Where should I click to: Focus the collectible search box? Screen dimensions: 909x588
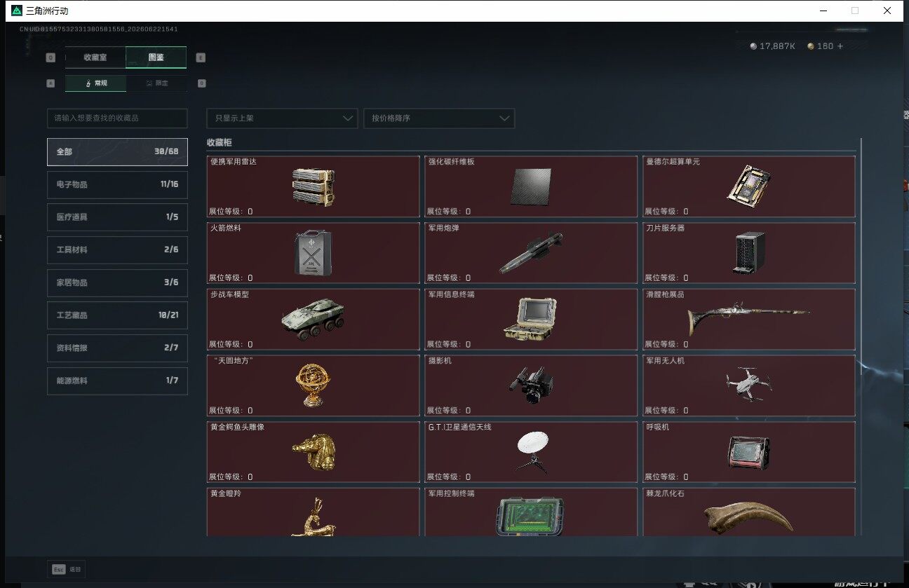117,118
